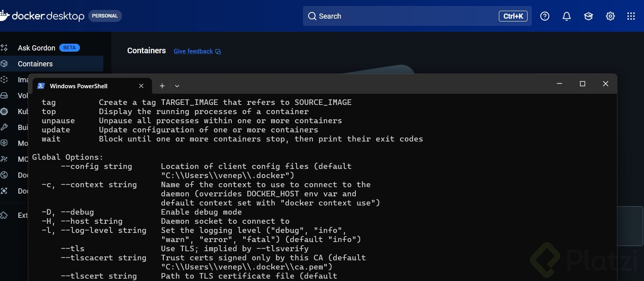Viewport: 644px width, 281px height.
Task: Click the Ask Gordon sparkle icon
Action: pyautogui.click(x=4, y=48)
